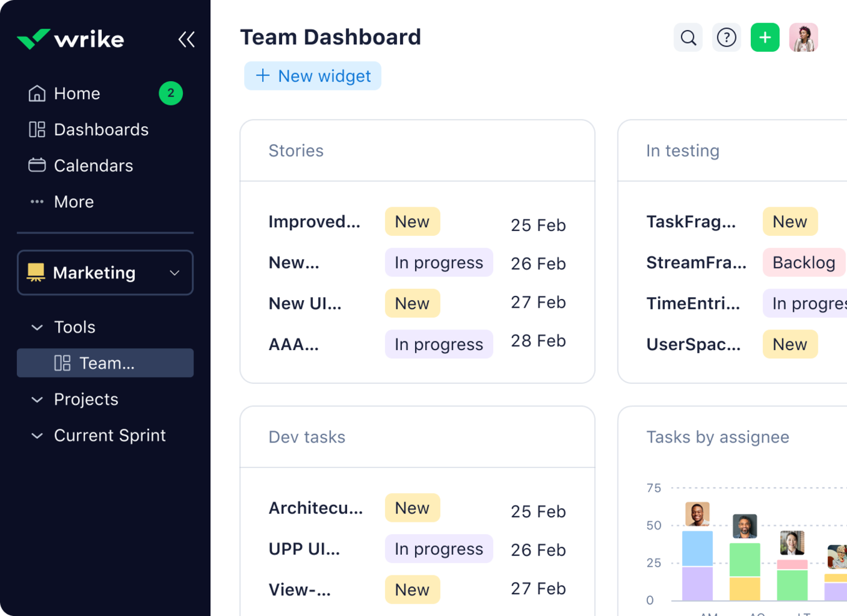This screenshot has height=616, width=847.
Task: Click the Home notification badge showing 2
Action: click(170, 93)
